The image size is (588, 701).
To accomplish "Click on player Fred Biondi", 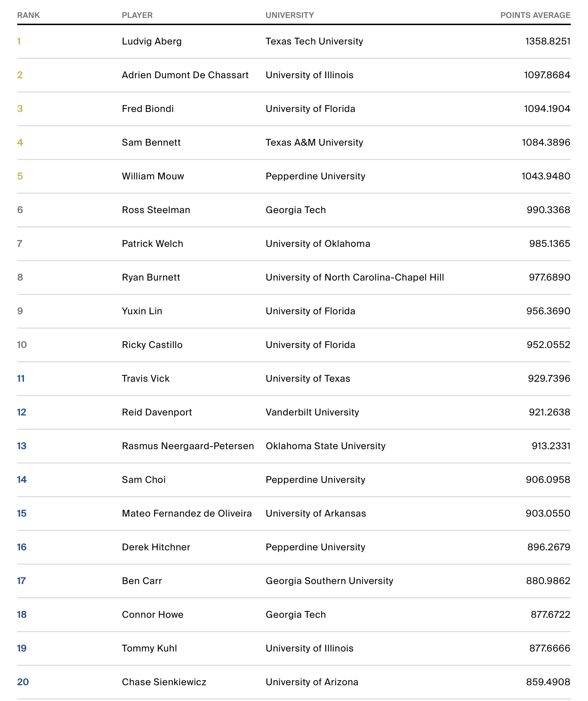I will coord(148,109).
